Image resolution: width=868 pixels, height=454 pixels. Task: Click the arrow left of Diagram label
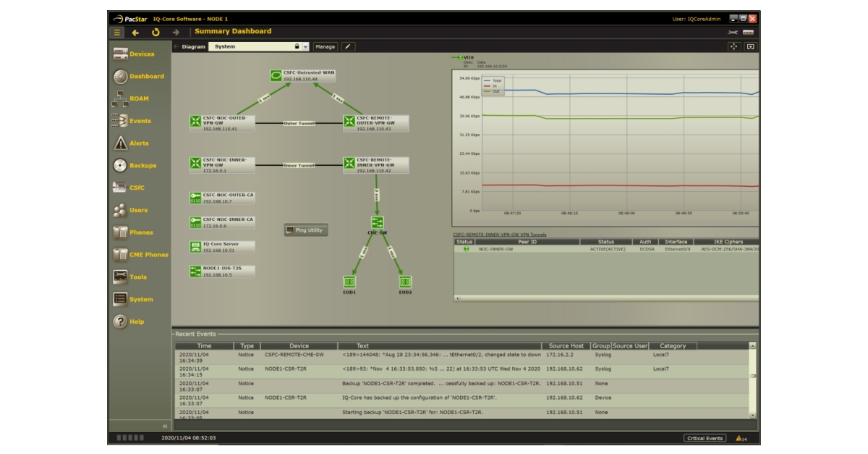tap(176, 46)
